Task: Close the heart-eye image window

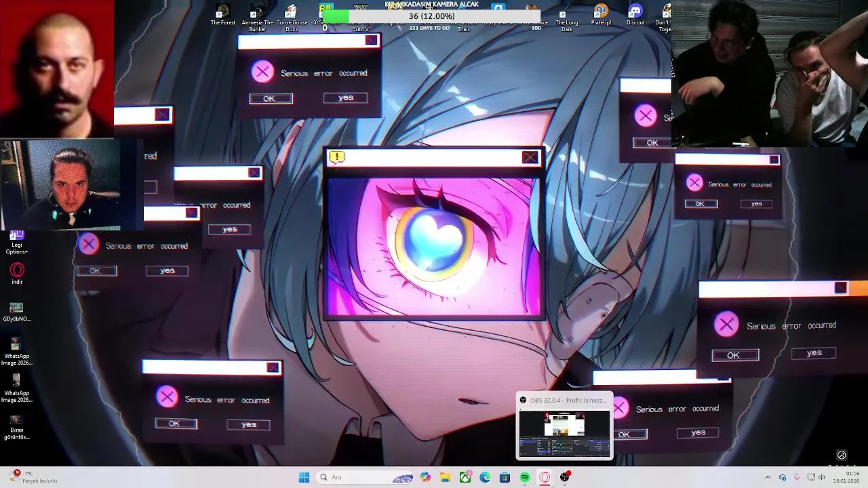Action: pyautogui.click(x=530, y=157)
